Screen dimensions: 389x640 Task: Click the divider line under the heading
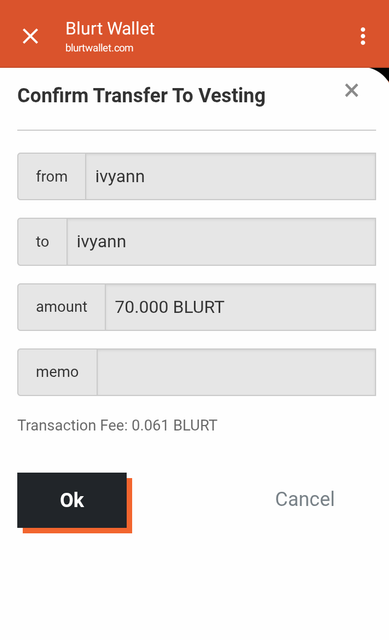pyautogui.click(x=196, y=130)
